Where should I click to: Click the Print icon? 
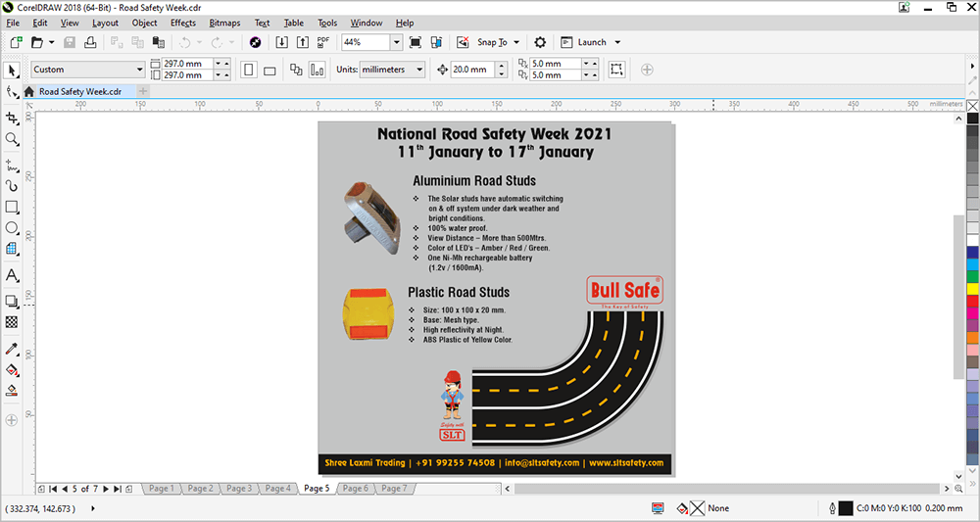[x=90, y=42]
